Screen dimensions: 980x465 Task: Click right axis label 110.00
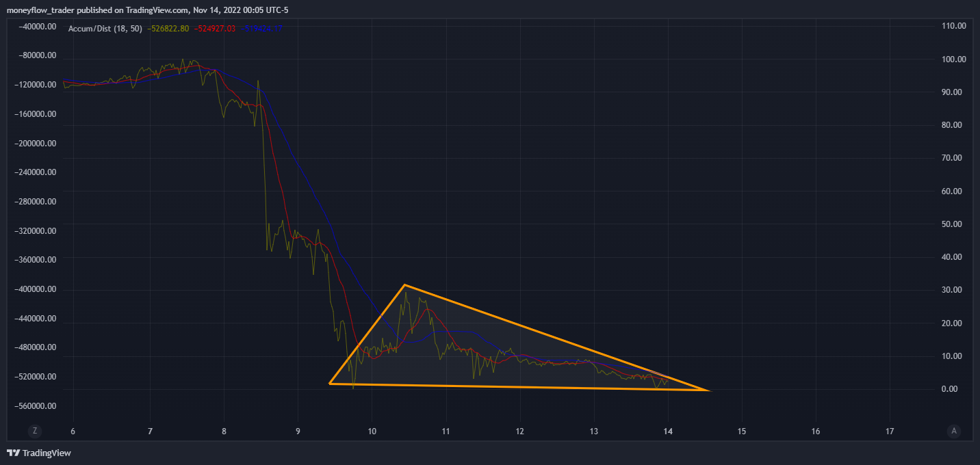click(x=953, y=26)
